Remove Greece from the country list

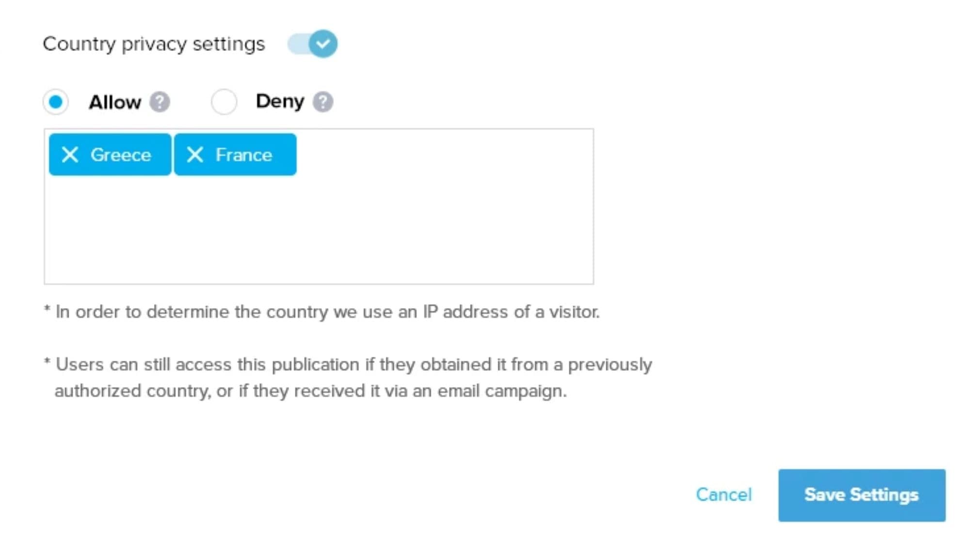[70, 155]
